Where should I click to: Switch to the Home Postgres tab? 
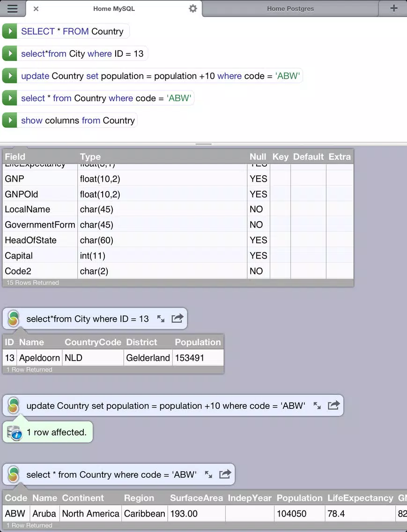coord(290,9)
